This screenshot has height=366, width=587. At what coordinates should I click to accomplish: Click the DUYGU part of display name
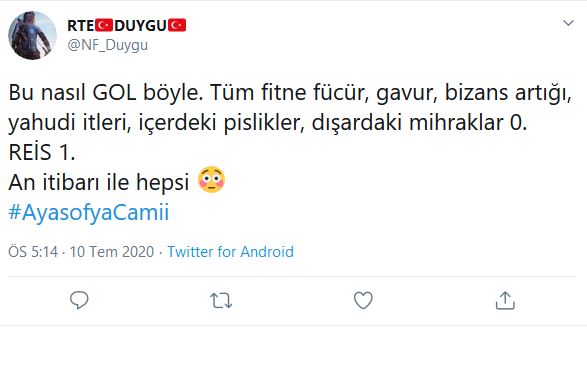point(140,25)
